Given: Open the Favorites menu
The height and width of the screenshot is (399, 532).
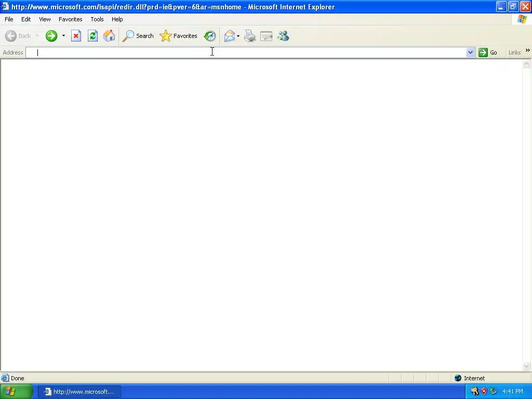Looking at the screenshot, I should (x=70, y=19).
